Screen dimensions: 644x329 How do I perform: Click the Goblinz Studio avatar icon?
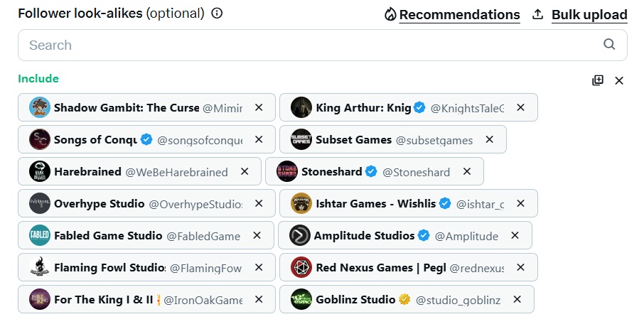click(x=301, y=299)
